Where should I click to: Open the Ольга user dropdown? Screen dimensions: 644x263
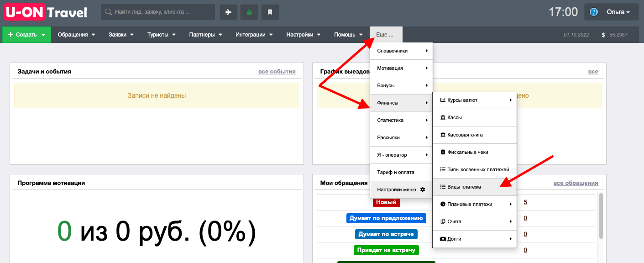(x=613, y=12)
